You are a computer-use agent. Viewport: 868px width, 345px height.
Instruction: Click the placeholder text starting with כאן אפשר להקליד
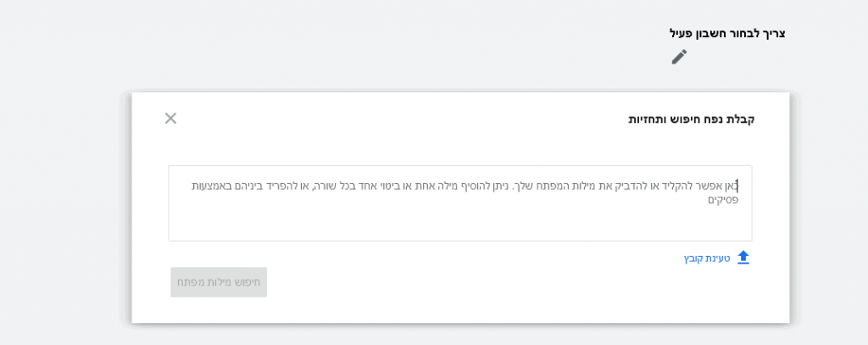click(x=465, y=192)
